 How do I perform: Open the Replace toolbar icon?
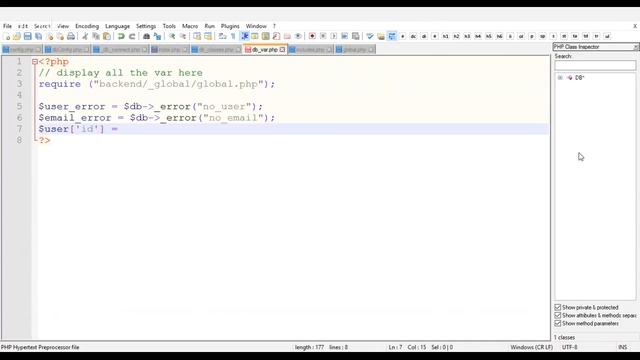coord(157,36)
